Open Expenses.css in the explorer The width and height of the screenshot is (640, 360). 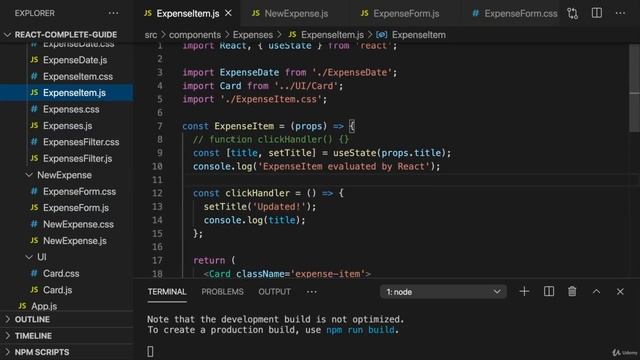point(71,109)
